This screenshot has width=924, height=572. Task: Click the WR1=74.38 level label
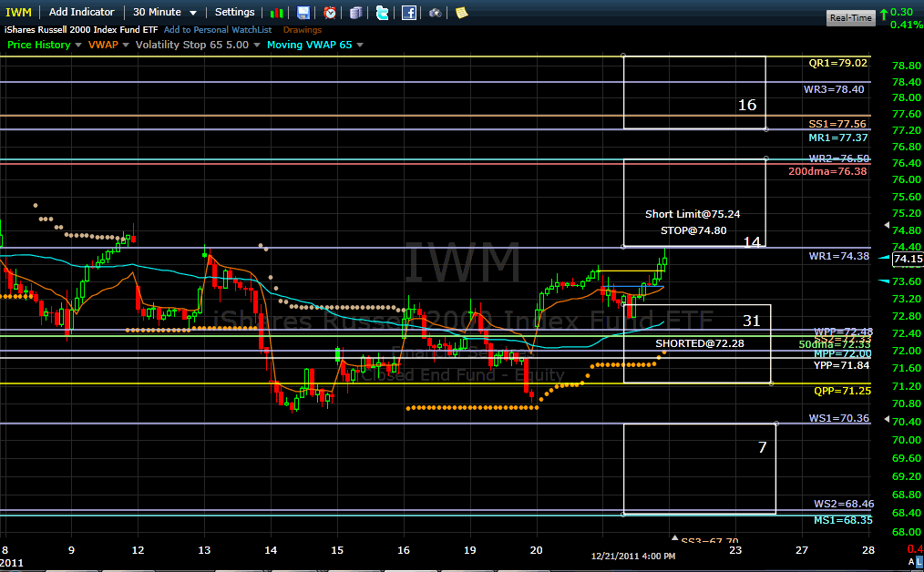pyautogui.click(x=838, y=256)
